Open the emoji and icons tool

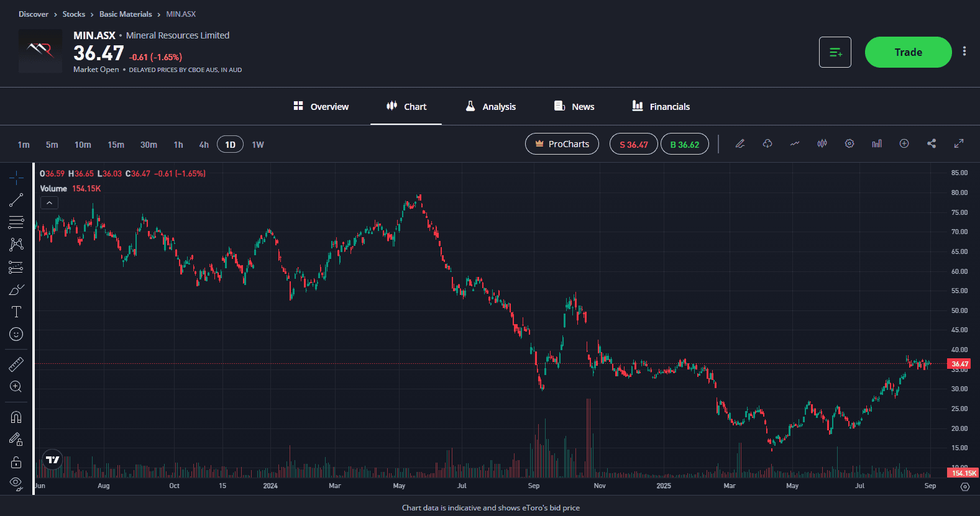coord(16,334)
